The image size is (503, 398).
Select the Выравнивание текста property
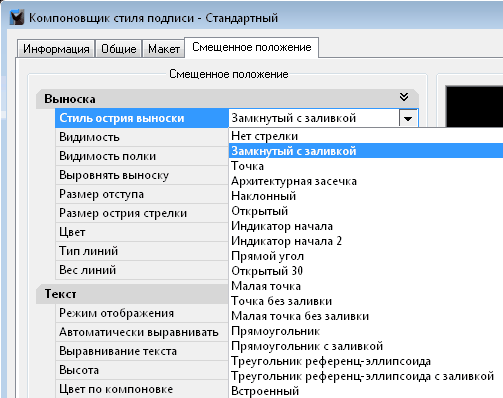tap(142, 351)
